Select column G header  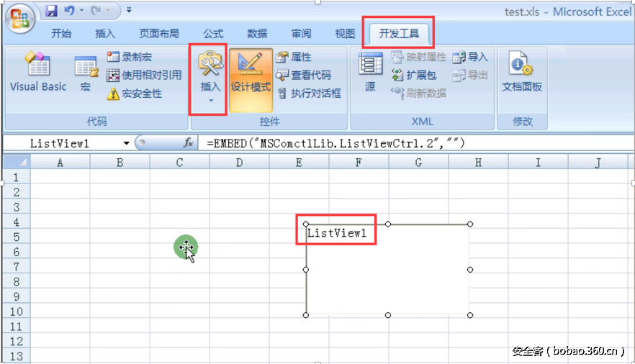[x=418, y=162]
